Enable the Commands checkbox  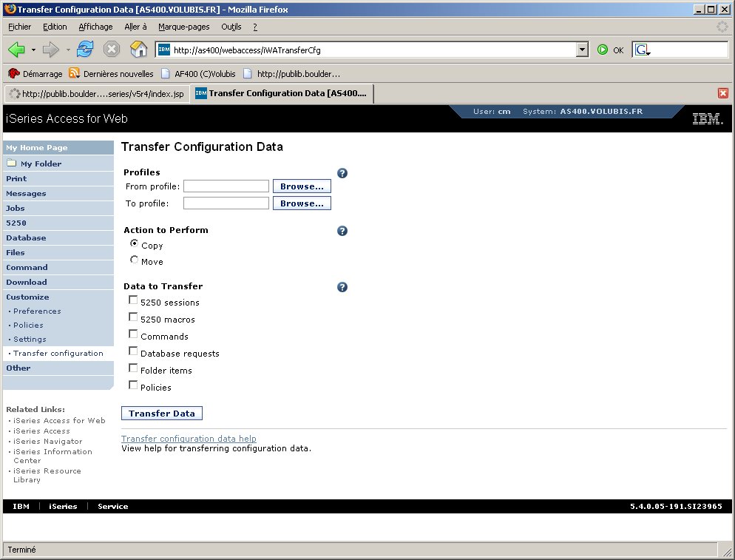tap(133, 334)
